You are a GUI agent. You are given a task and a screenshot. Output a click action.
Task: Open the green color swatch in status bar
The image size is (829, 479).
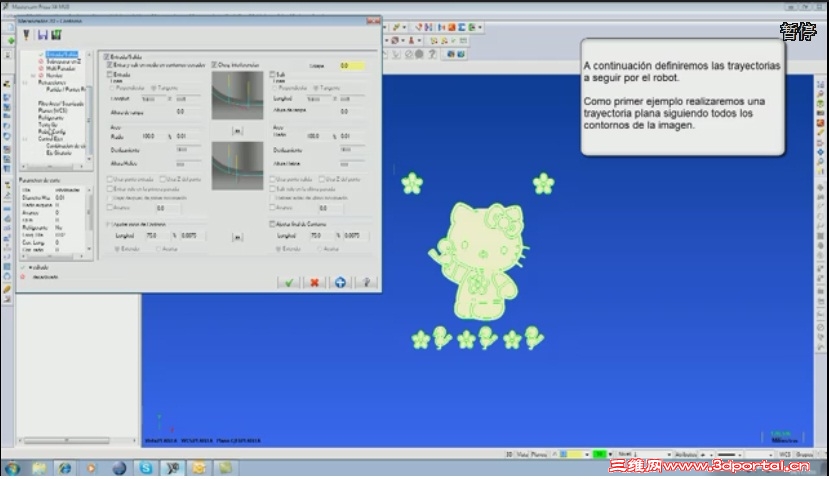pos(600,454)
